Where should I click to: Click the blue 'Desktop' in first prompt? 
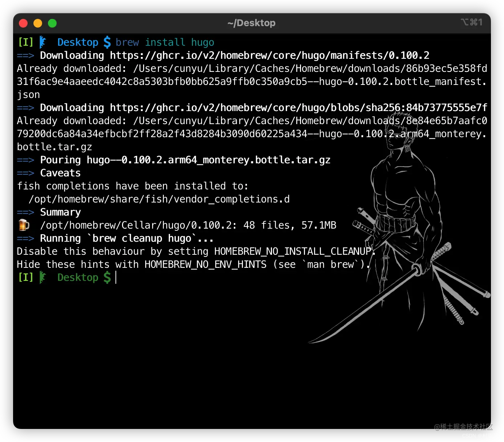point(78,42)
